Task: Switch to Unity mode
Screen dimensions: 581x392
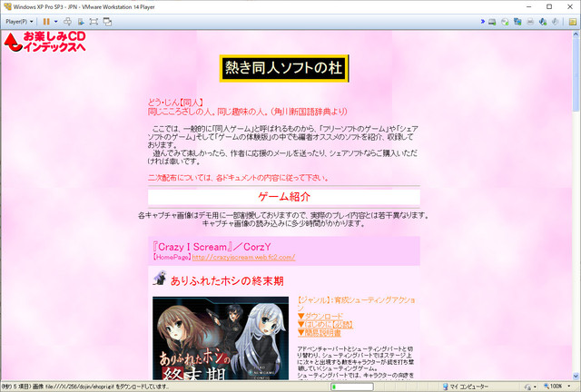Action: (107, 22)
